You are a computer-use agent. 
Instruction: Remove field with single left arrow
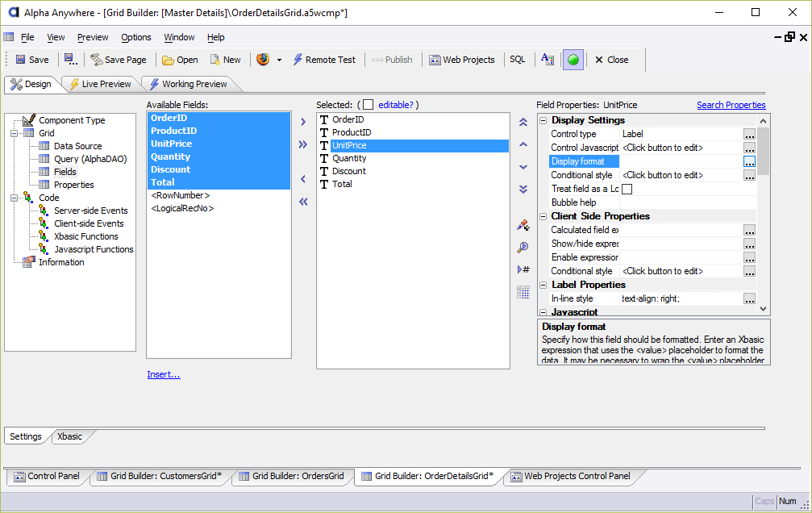click(303, 179)
